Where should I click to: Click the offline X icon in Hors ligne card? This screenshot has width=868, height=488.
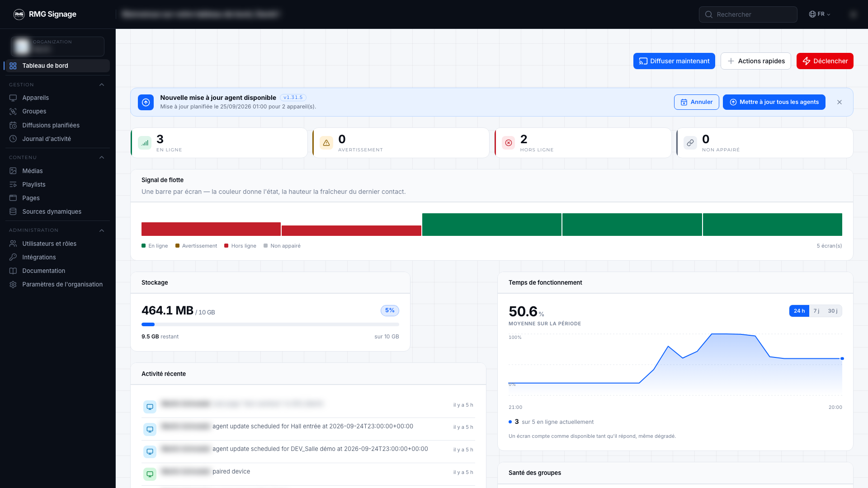click(509, 143)
